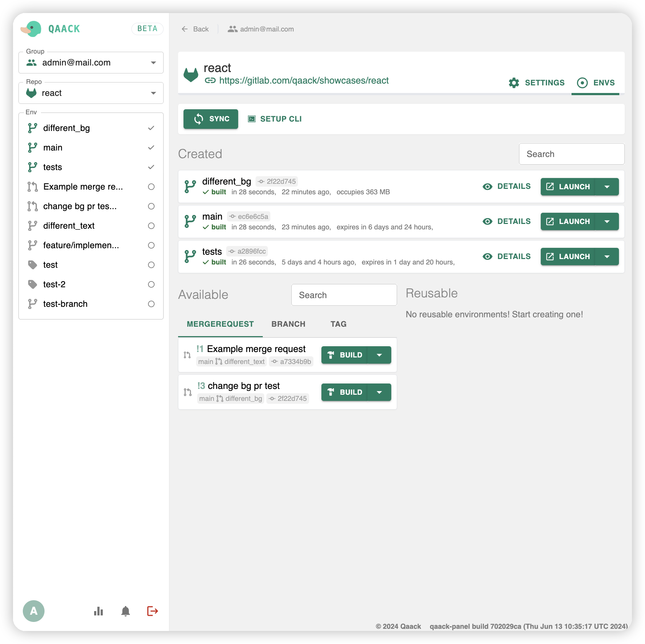The height and width of the screenshot is (644, 645).
Task: Click the eye icon on the tests environment
Action: 488,257
